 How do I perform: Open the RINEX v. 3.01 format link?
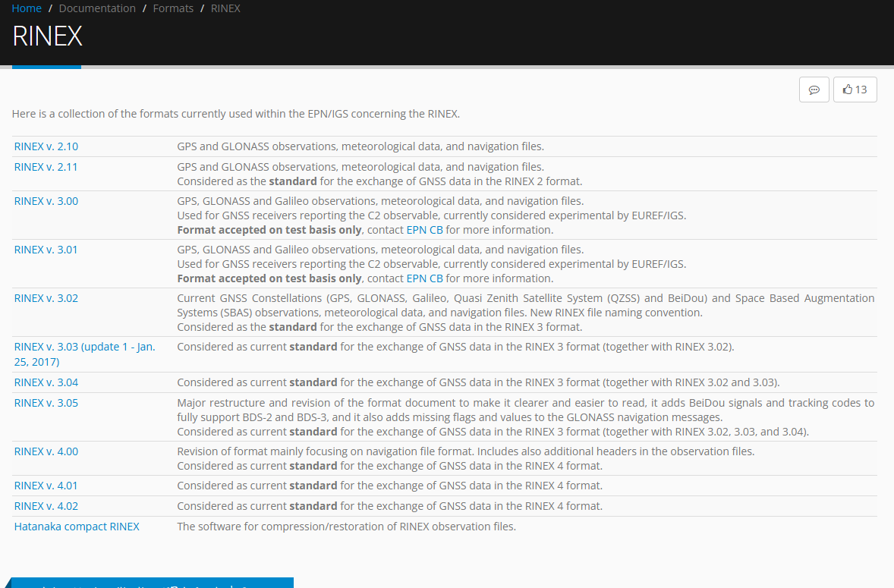pos(46,250)
